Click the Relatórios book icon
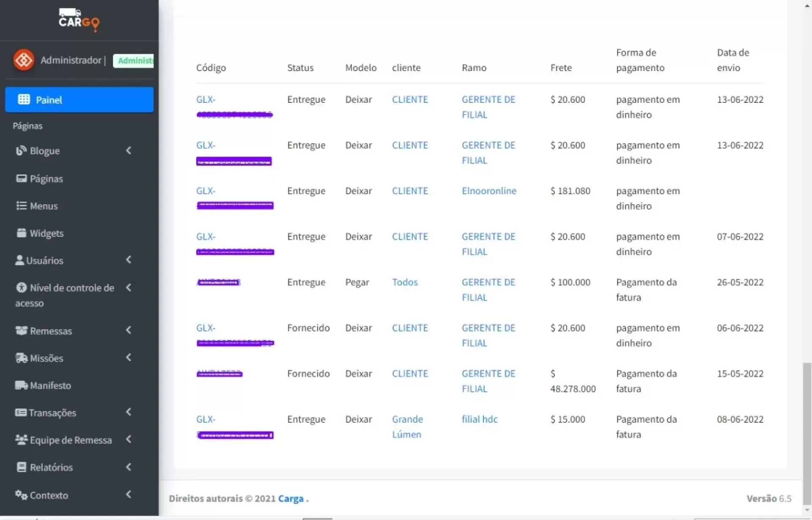Screen dimensions: 812x520 pyautogui.click(x=21, y=467)
